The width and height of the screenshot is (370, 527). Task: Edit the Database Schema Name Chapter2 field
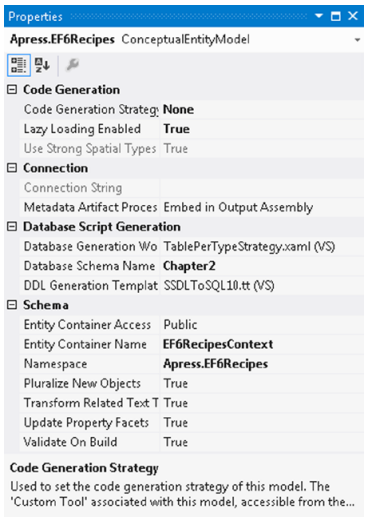click(x=262, y=266)
